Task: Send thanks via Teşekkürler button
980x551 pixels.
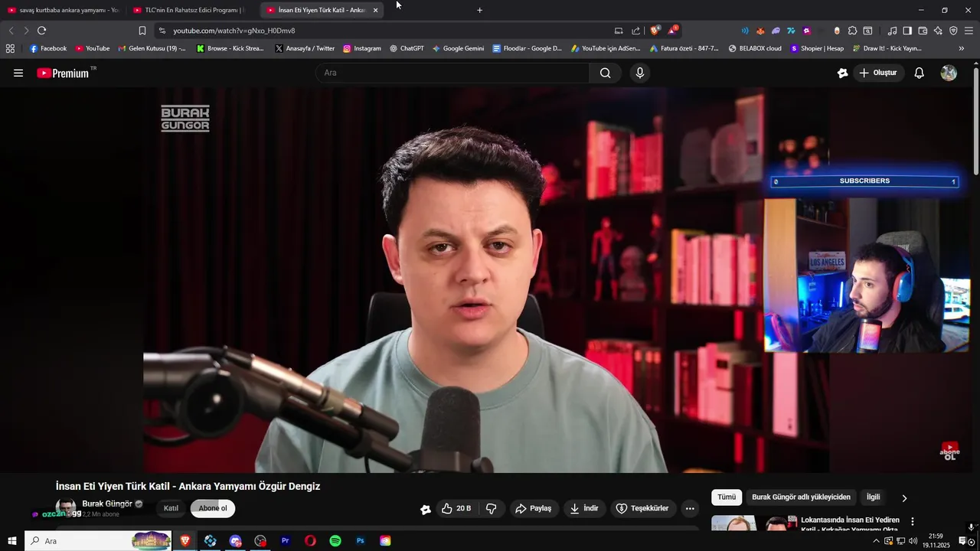Action: (642, 508)
